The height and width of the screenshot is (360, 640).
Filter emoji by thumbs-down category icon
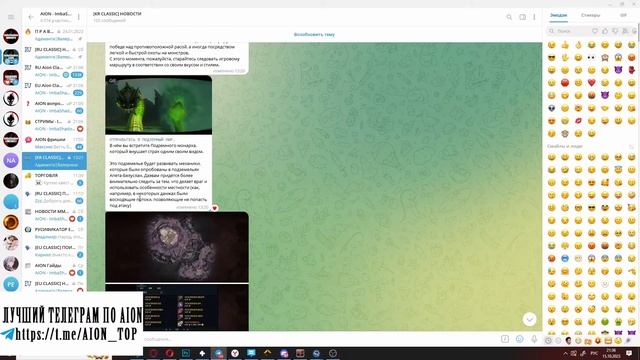click(x=615, y=31)
